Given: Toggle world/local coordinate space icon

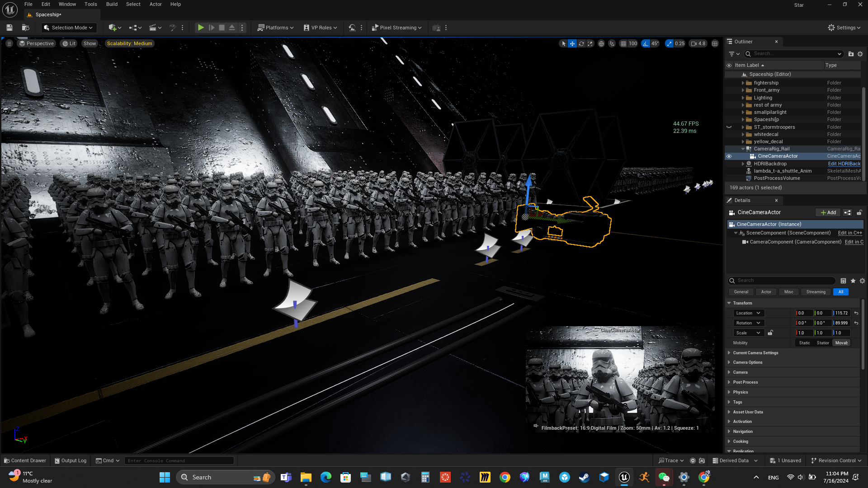Looking at the screenshot, I should click(601, 44).
